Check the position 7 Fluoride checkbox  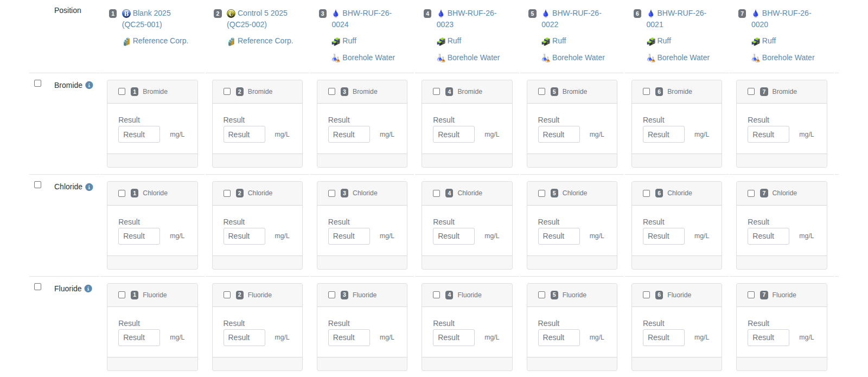pos(751,295)
